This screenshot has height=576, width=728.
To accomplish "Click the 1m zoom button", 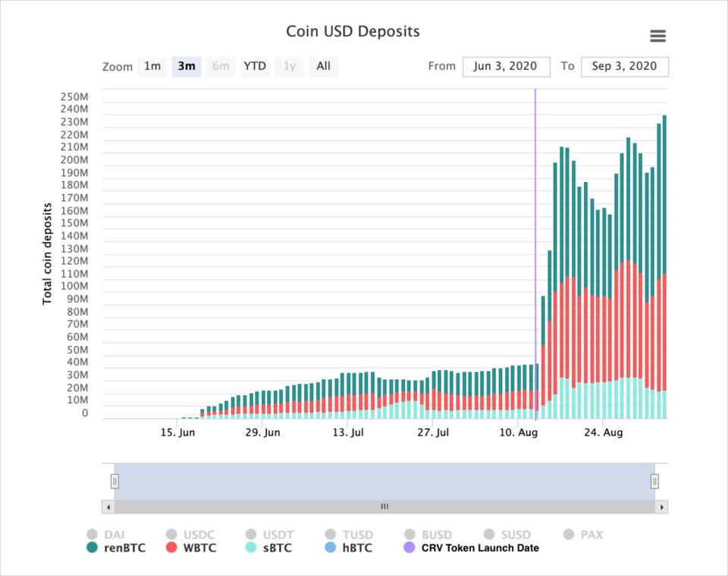I will 152,66.
